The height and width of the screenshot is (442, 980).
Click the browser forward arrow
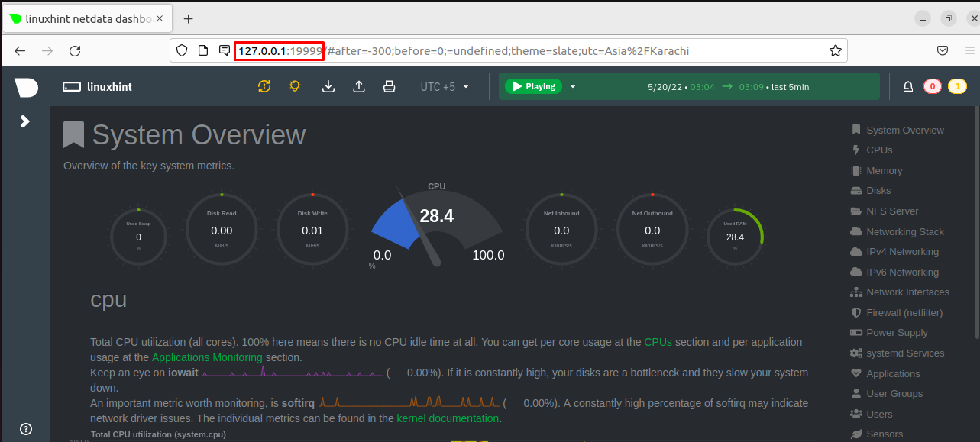point(47,50)
